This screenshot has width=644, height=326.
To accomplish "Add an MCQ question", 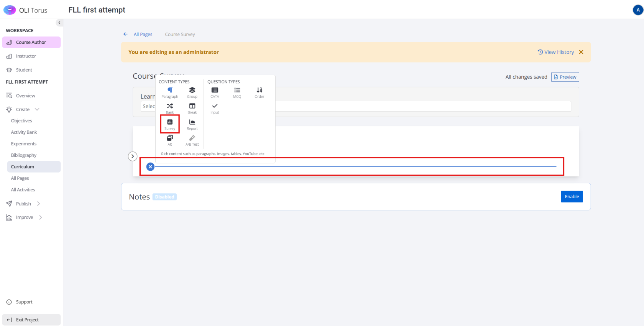I will [x=237, y=92].
